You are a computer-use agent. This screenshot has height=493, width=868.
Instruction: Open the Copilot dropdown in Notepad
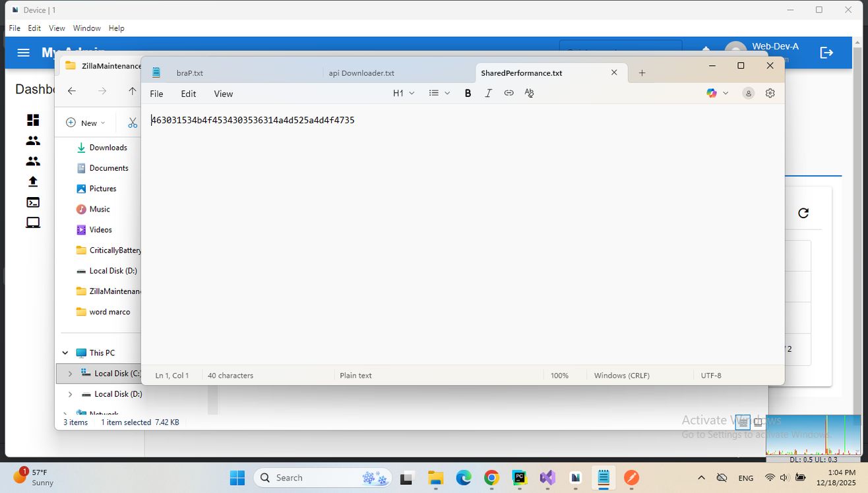pos(718,94)
